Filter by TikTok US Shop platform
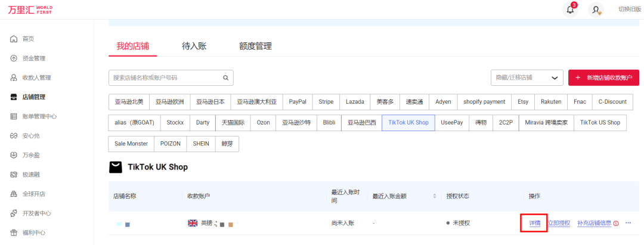644x245 pixels. point(600,123)
